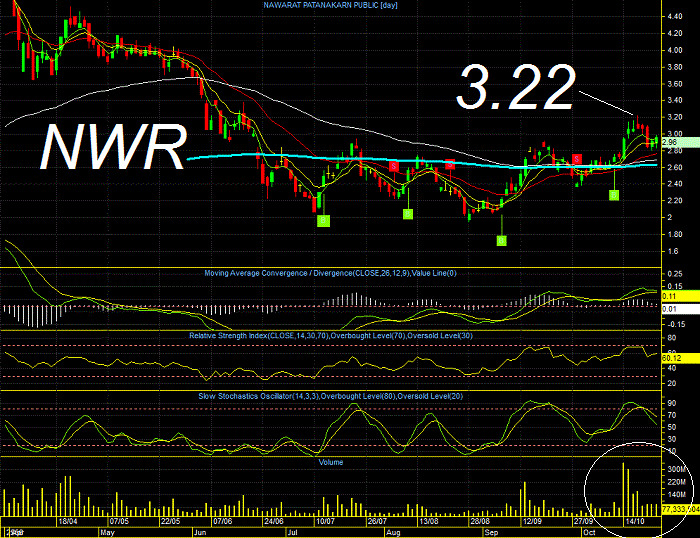The width and height of the screenshot is (700, 538).
Task: Click the 220M volume axis label
Action: pos(676,482)
